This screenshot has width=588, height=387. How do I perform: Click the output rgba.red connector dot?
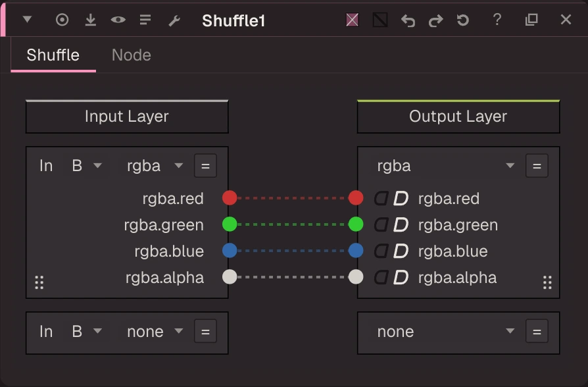pos(356,198)
